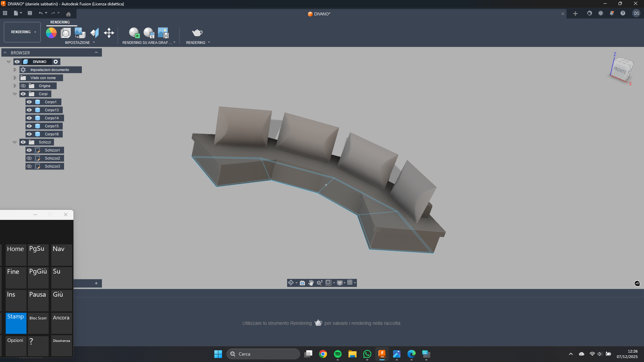Open Spotify from the taskbar
Viewport: 644px width, 362px height.
(x=338, y=354)
